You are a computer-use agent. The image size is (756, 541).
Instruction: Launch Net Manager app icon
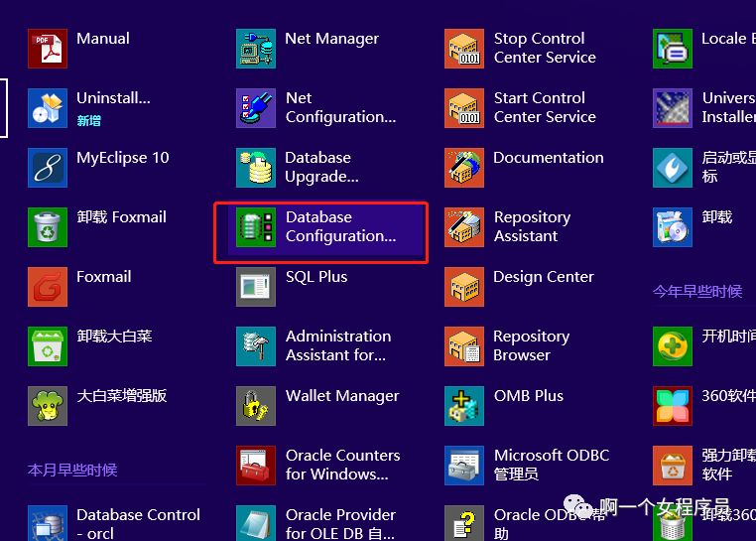(x=256, y=49)
